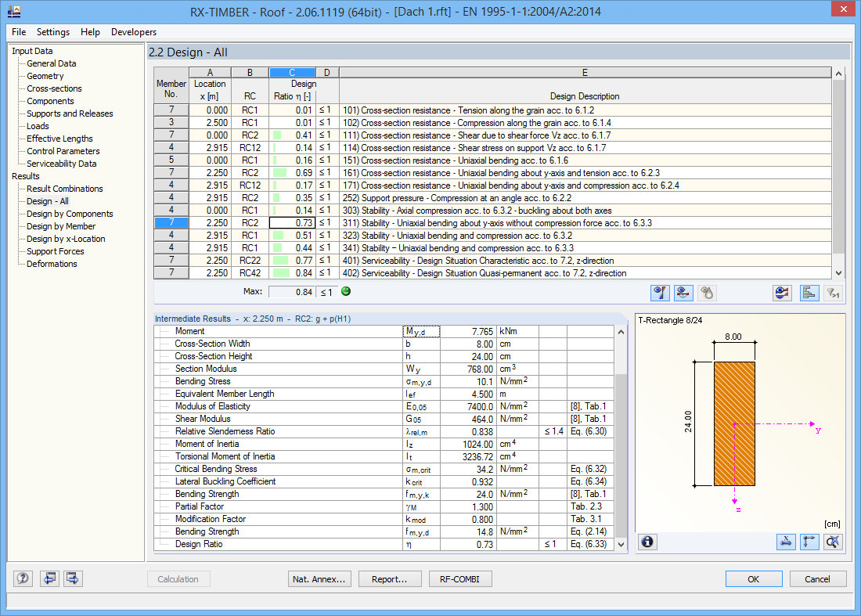Toggle the member result diagram display
Image resolution: width=861 pixels, height=616 pixels.
[x=683, y=293]
